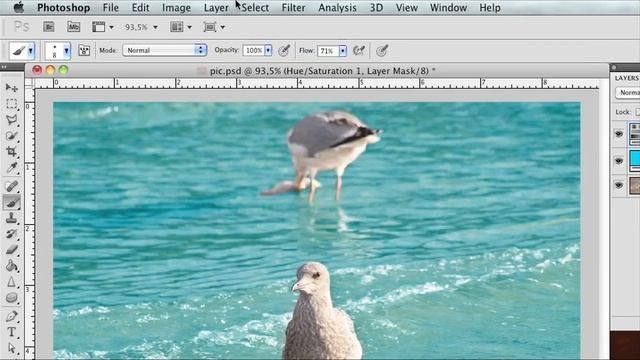
Task: Toggle tablet pressure controls size
Action: [382, 50]
